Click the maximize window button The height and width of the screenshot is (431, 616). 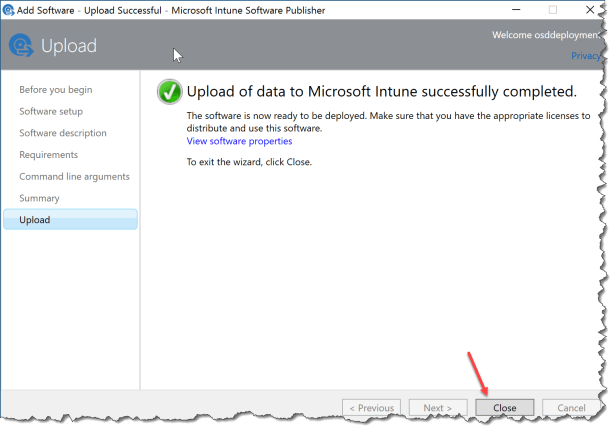(x=553, y=9)
